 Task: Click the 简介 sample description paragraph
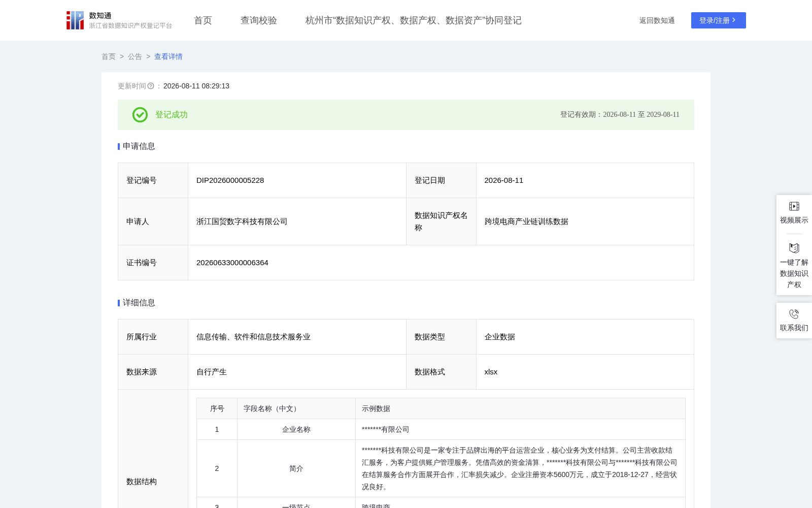click(520, 468)
